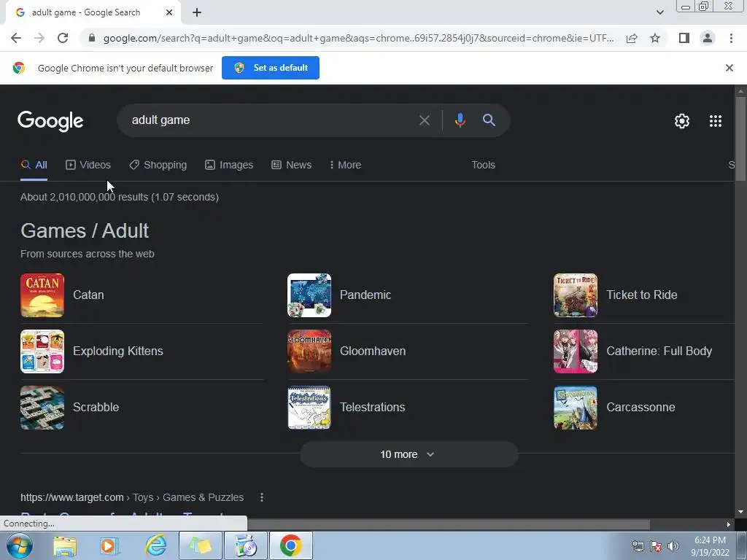
Task: Select the All results tab
Action: coord(34,165)
